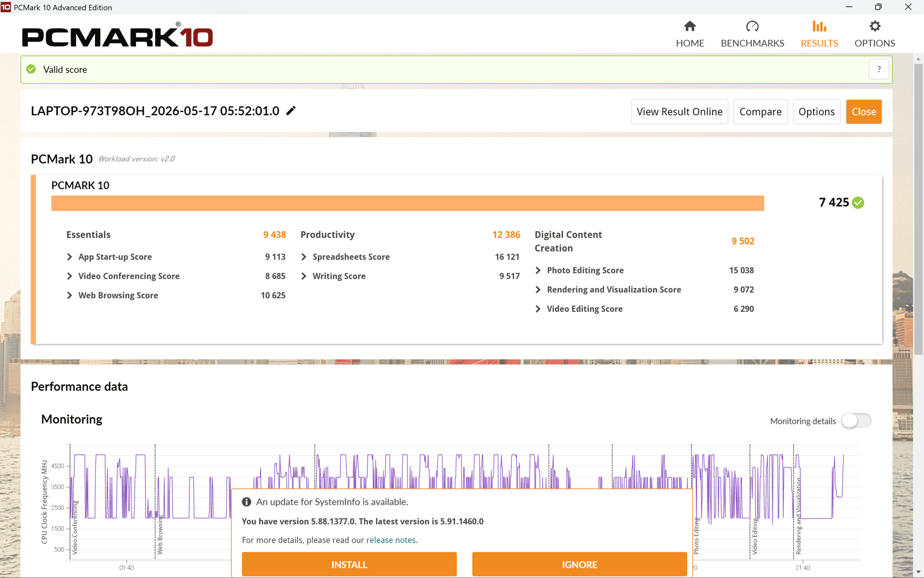Click the Digital Content Creation score 9 502

point(743,241)
